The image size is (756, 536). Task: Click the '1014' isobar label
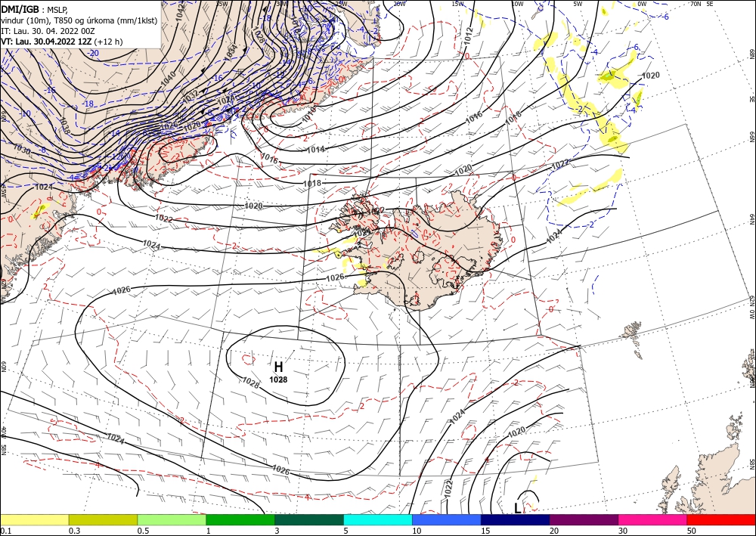[316, 150]
